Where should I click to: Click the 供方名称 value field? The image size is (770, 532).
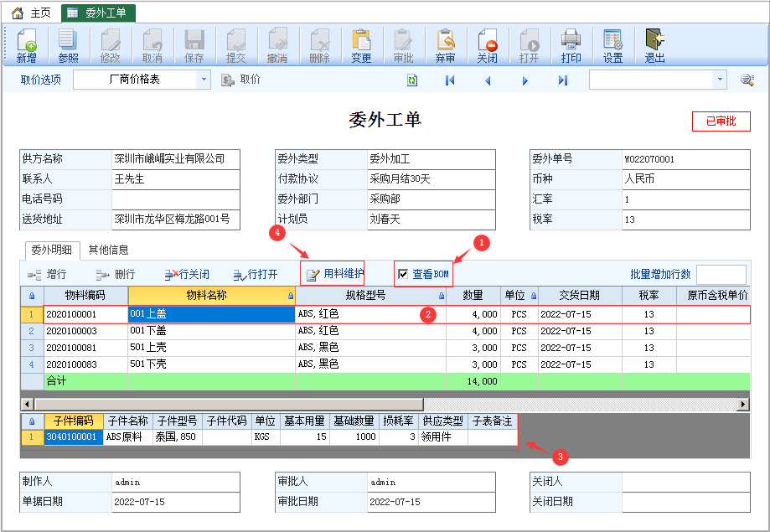tap(175, 159)
